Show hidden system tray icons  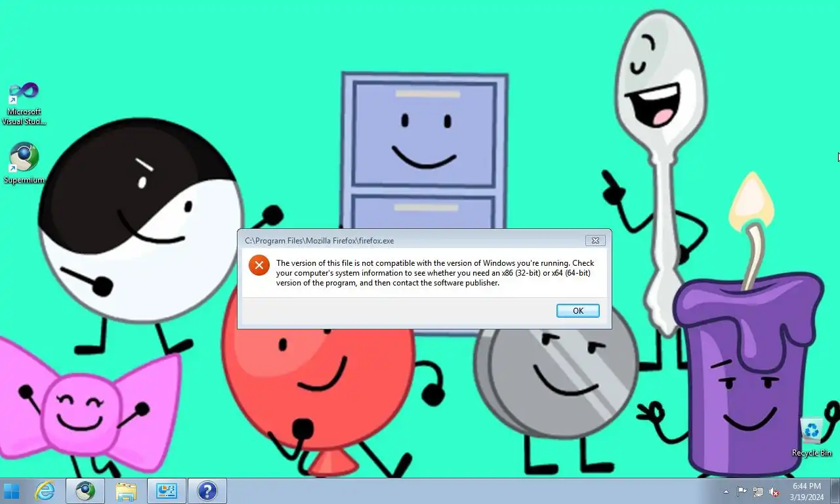pyautogui.click(x=726, y=492)
